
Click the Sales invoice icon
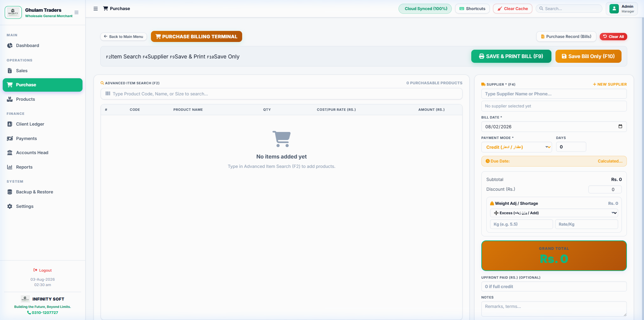pyautogui.click(x=10, y=71)
